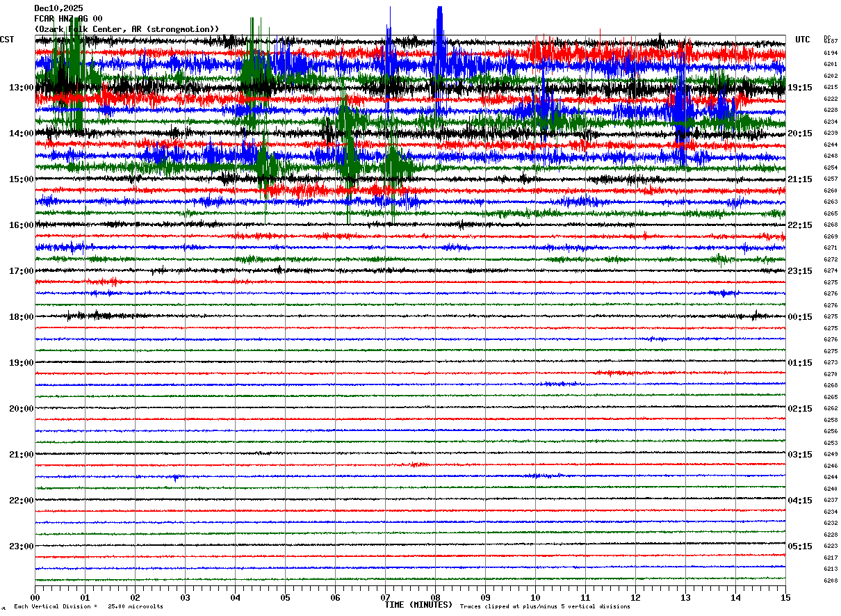
Task: Select the 22:00 CST hour label
Action: point(21,501)
